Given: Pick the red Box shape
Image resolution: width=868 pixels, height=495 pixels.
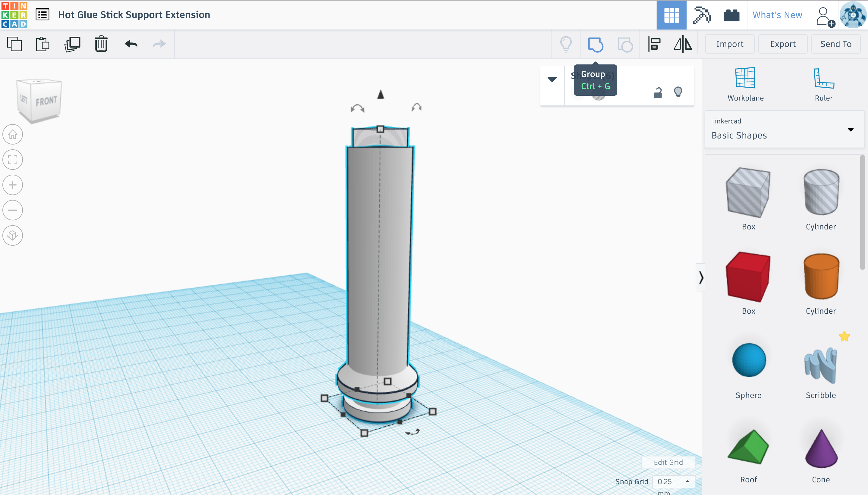Looking at the screenshot, I should [x=748, y=277].
